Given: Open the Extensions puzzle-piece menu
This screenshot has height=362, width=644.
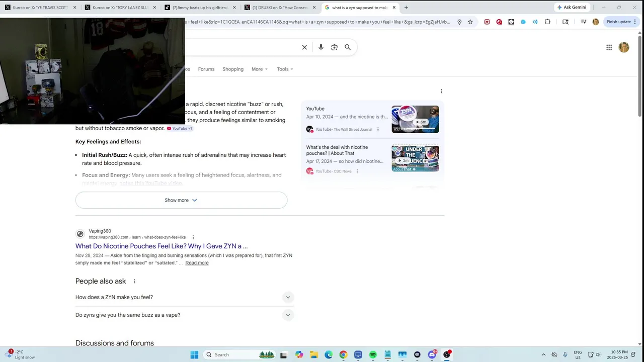Looking at the screenshot, I should coord(547,22).
